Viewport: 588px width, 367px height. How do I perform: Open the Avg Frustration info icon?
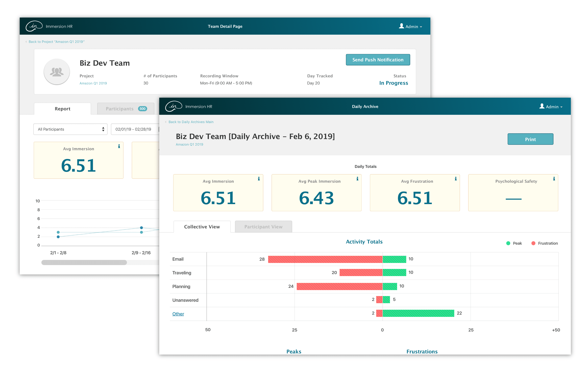[x=455, y=179]
